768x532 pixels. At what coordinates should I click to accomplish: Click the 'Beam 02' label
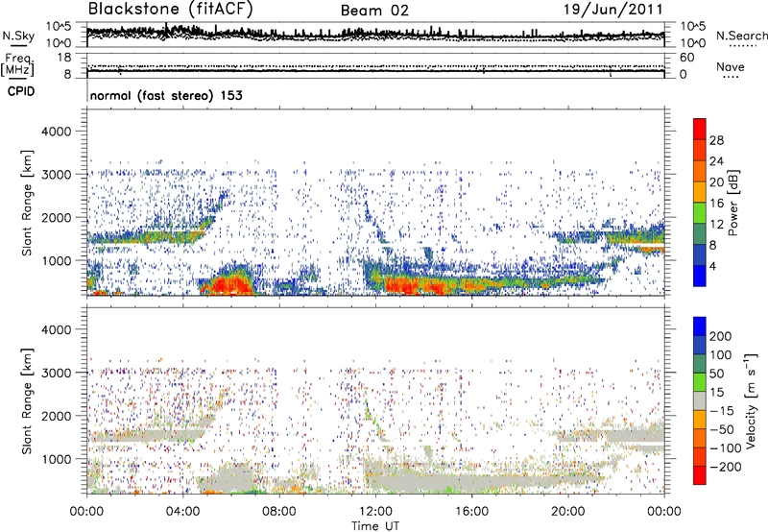click(x=374, y=11)
